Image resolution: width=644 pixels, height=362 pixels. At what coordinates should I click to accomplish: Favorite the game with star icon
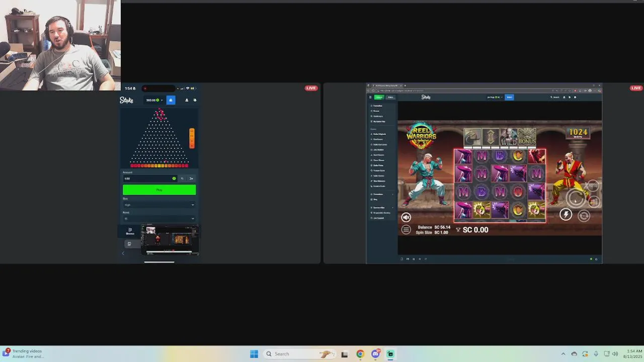pyautogui.click(x=420, y=259)
